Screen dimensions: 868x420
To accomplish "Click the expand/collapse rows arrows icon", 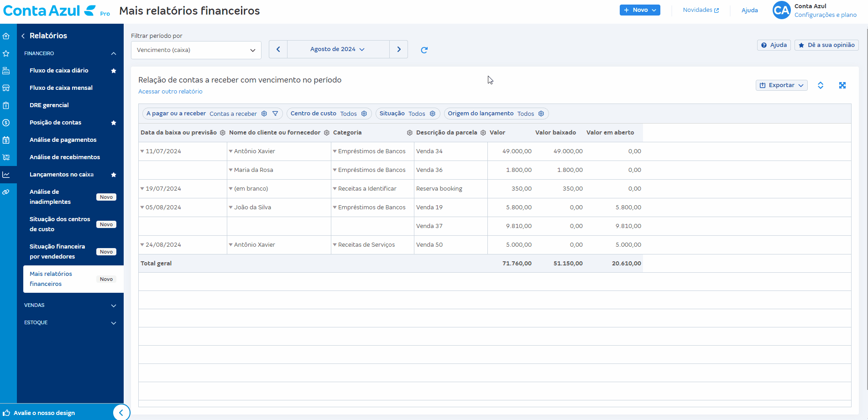I will (820, 85).
